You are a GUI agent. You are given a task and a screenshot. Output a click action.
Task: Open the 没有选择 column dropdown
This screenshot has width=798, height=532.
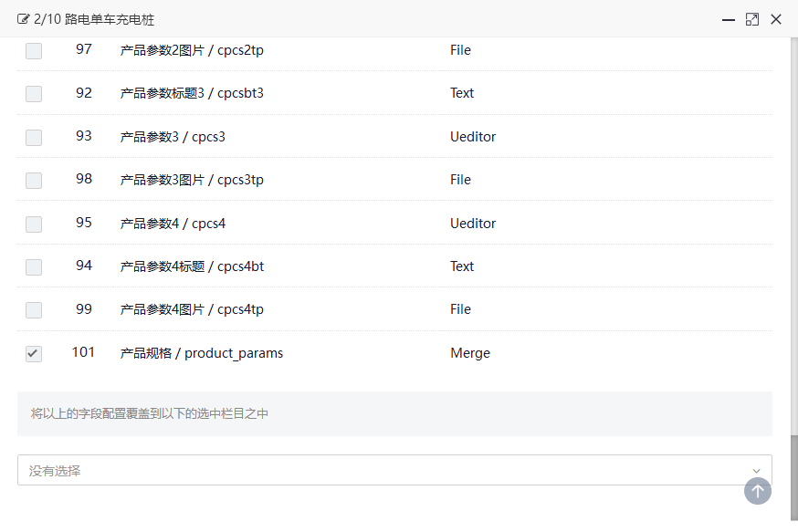(383, 470)
